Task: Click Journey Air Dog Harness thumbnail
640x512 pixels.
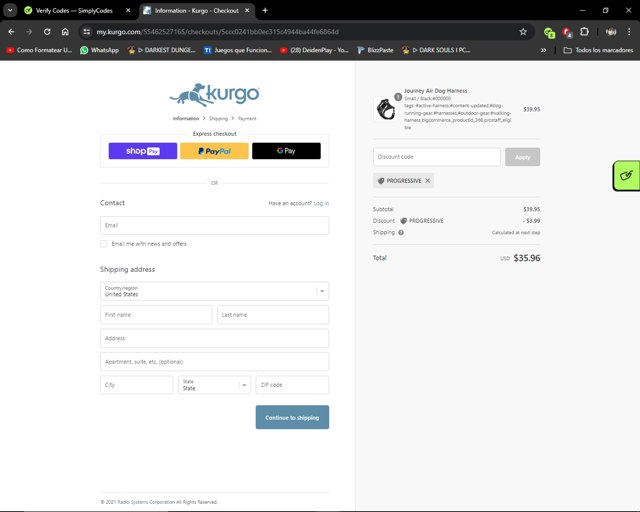Action: point(385,109)
